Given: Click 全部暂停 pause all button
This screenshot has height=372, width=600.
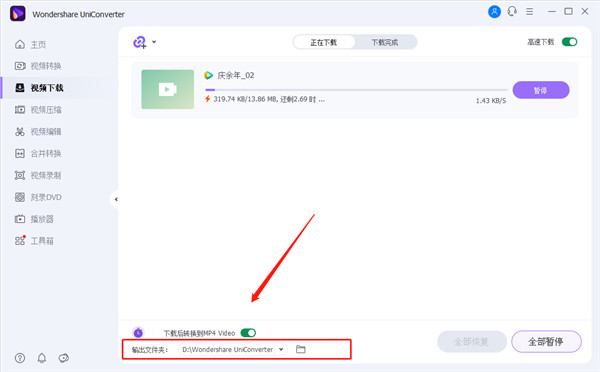Looking at the screenshot, I should tap(546, 341).
